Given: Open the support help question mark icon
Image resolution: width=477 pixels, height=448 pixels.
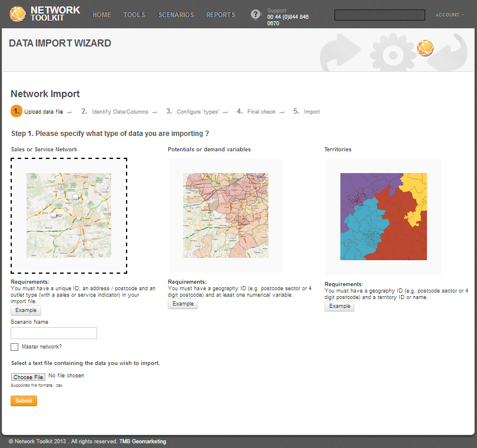Looking at the screenshot, I should 256,15.
